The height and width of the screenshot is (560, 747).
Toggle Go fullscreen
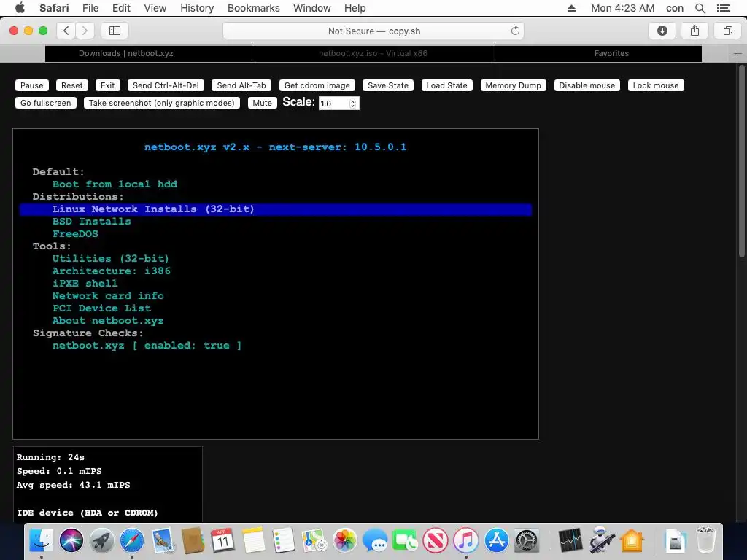(46, 103)
